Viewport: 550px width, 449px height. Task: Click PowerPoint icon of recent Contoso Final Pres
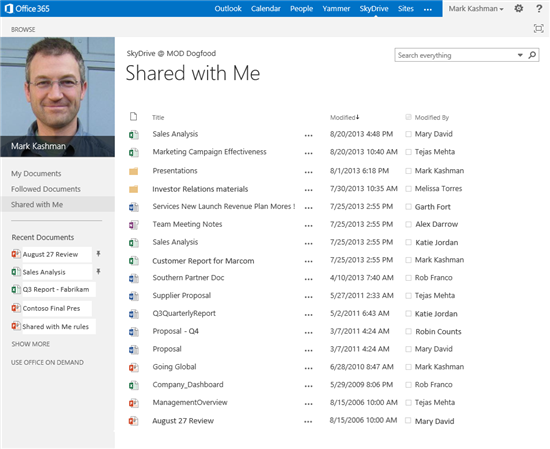[16, 308]
